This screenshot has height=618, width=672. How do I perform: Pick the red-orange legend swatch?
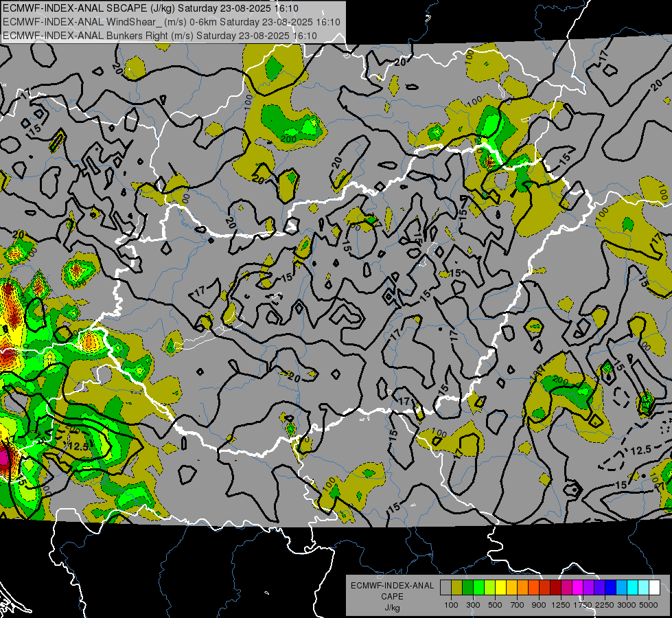(x=533, y=588)
